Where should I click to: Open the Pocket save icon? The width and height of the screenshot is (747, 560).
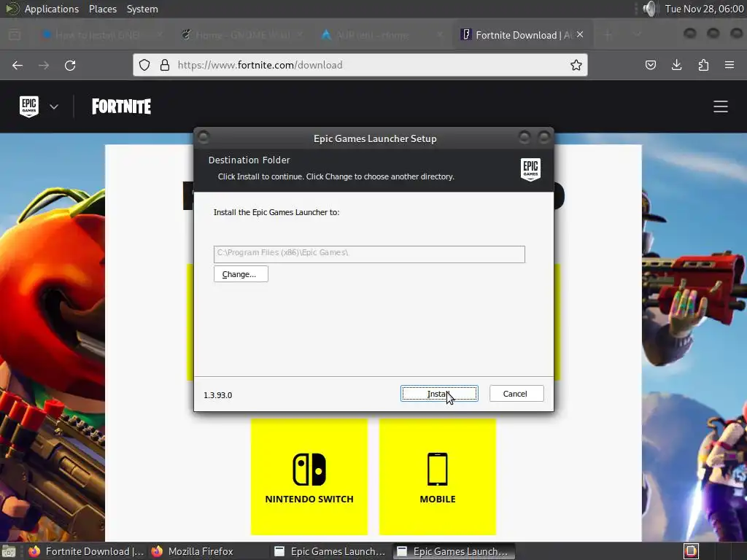(650, 65)
